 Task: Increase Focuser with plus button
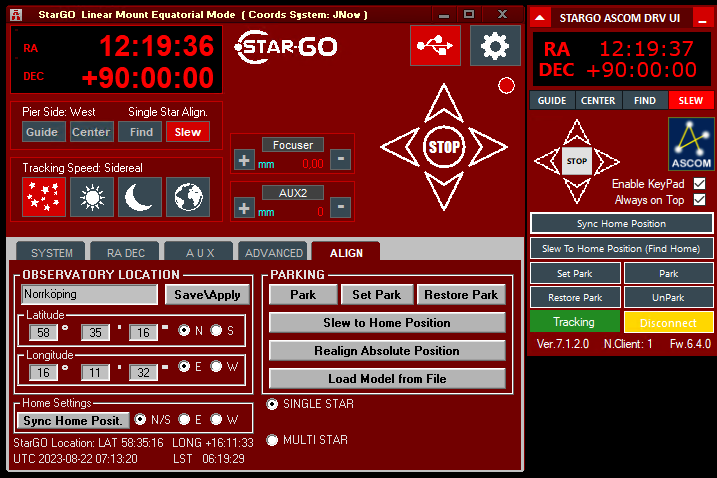pos(244,161)
